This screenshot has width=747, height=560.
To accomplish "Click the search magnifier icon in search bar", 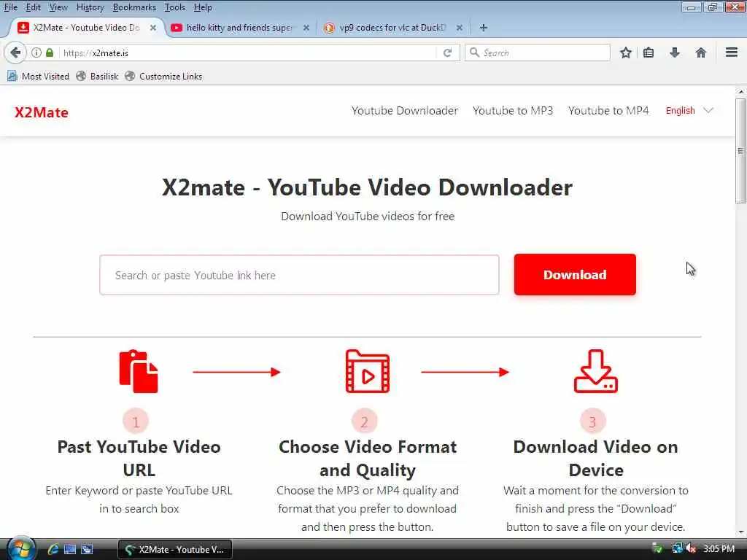I will coord(474,52).
